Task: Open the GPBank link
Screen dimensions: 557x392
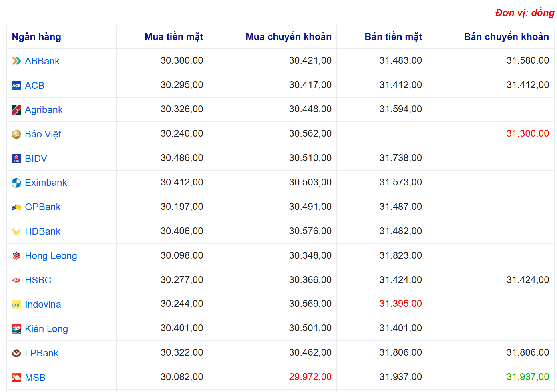Action: [x=42, y=207]
